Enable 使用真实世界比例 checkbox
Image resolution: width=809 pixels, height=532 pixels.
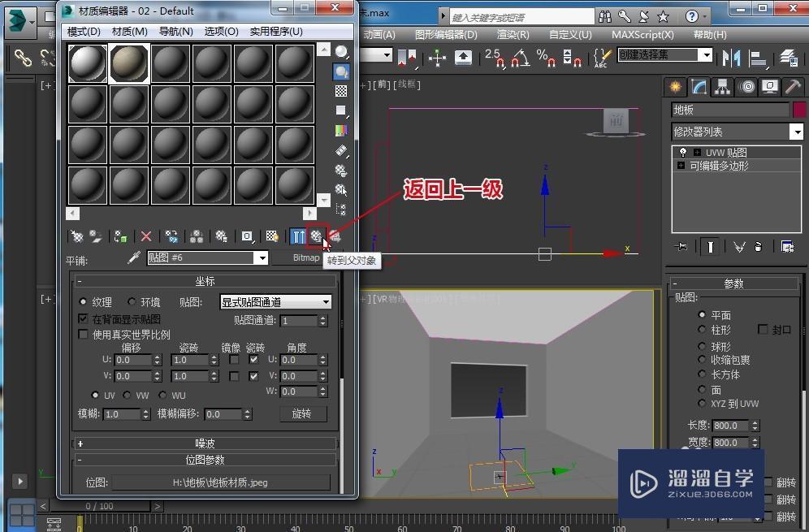pos(83,335)
